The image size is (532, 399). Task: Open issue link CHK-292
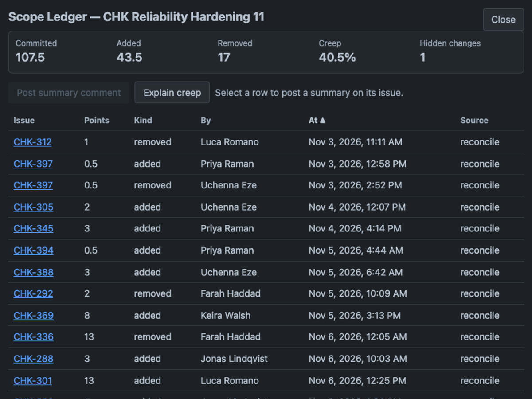tap(33, 294)
